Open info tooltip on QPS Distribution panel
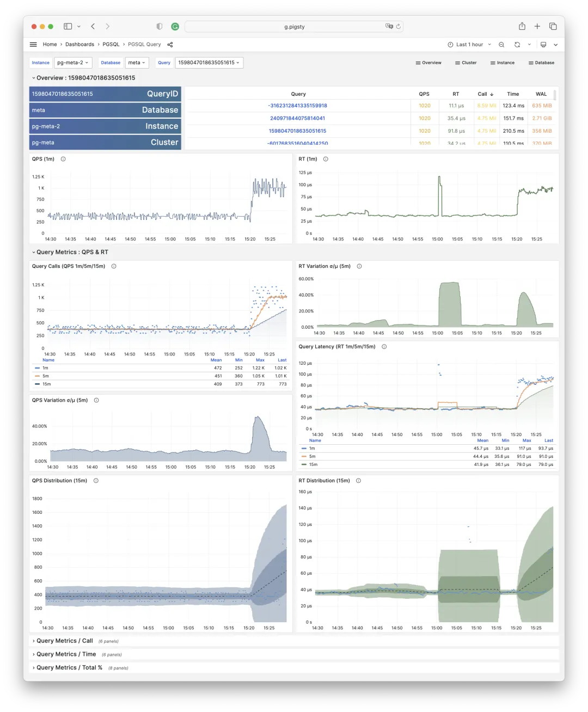 pyautogui.click(x=95, y=481)
